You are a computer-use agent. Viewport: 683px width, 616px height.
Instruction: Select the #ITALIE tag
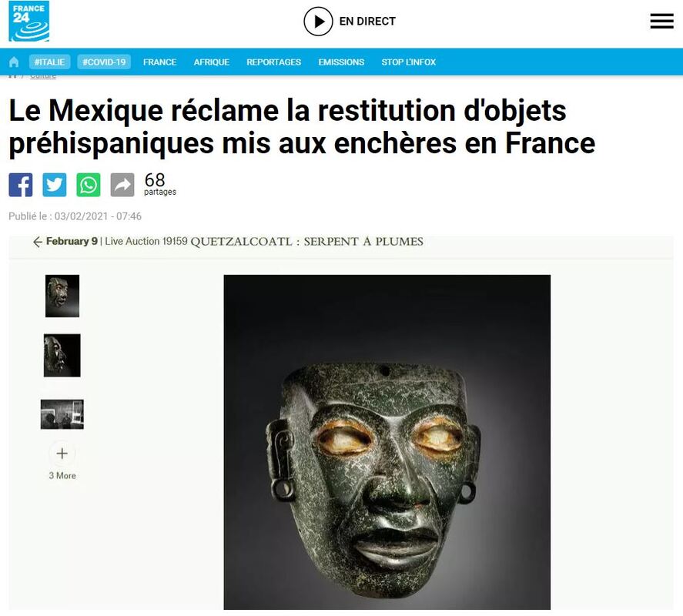(49, 62)
